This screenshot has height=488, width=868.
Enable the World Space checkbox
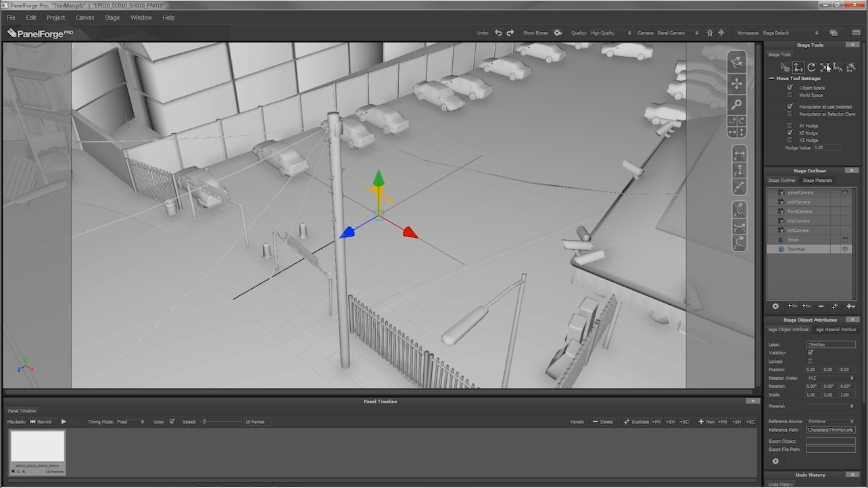tap(790, 95)
